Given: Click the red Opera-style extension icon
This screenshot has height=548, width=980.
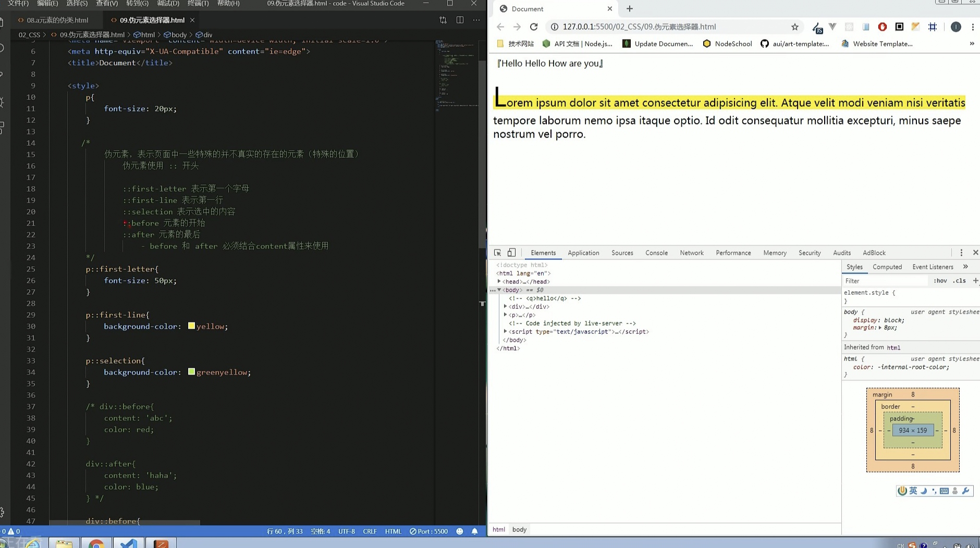Looking at the screenshot, I should point(882,27).
